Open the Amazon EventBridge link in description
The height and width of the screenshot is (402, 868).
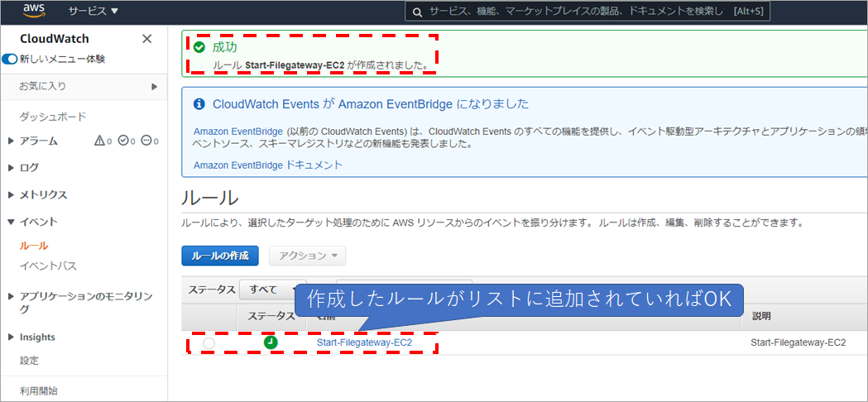click(x=238, y=132)
